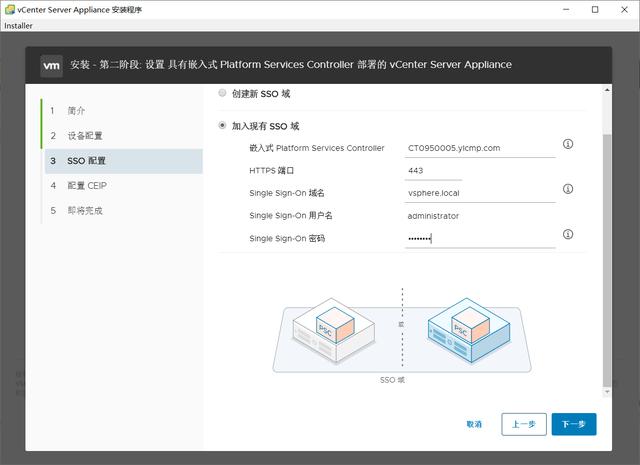The image size is (640, 465).
Task: Go to step 4 配置 CEIP
Action: point(123,186)
